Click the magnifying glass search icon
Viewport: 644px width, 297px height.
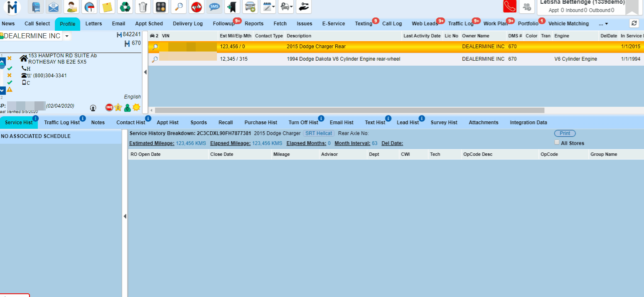179,7
